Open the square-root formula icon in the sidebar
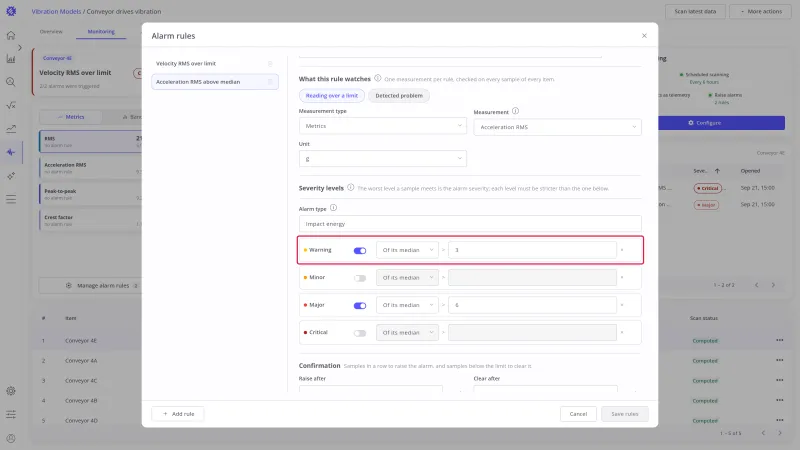The image size is (800, 450). [x=11, y=105]
